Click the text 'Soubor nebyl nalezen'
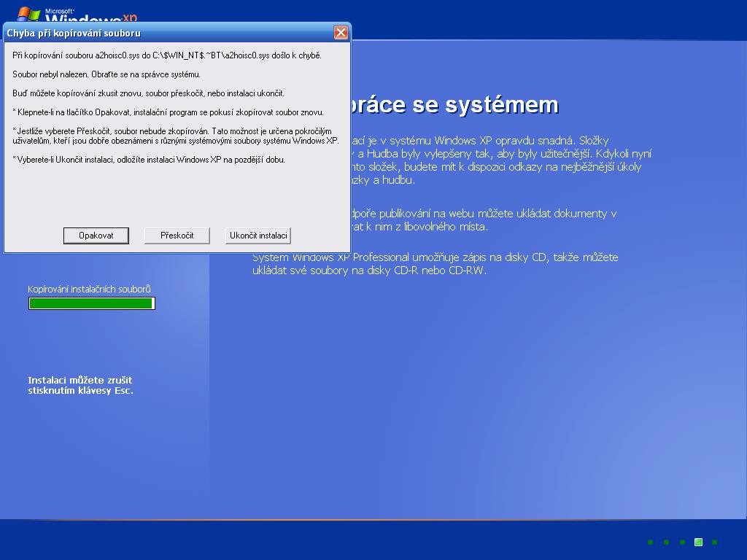 click(x=50, y=74)
